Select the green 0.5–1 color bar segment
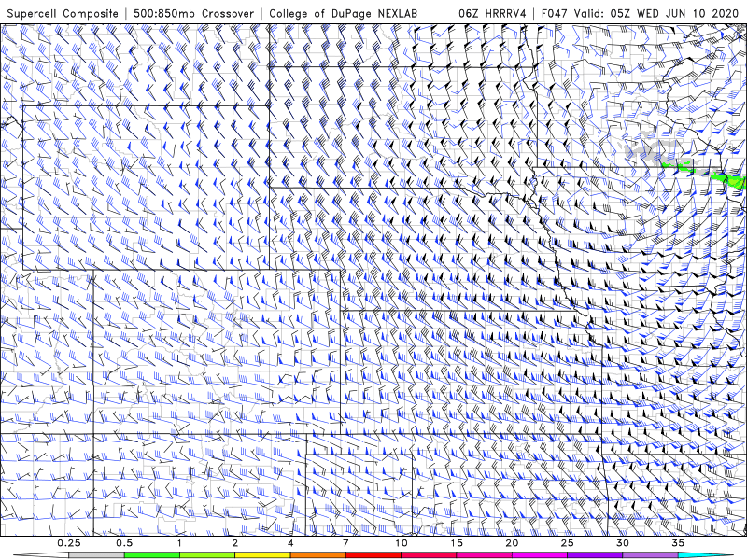The image size is (747, 560). [152, 555]
